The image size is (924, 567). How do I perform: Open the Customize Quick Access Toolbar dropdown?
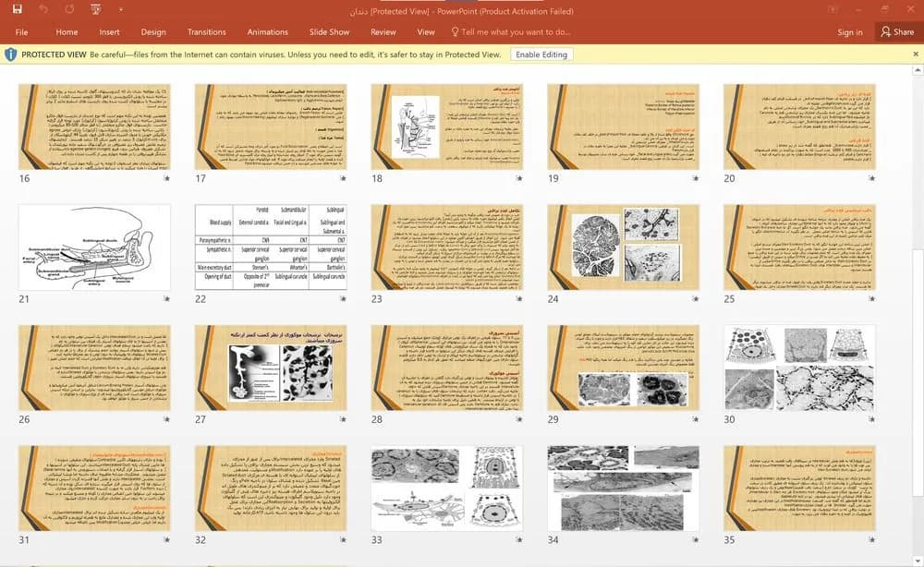pos(121,9)
